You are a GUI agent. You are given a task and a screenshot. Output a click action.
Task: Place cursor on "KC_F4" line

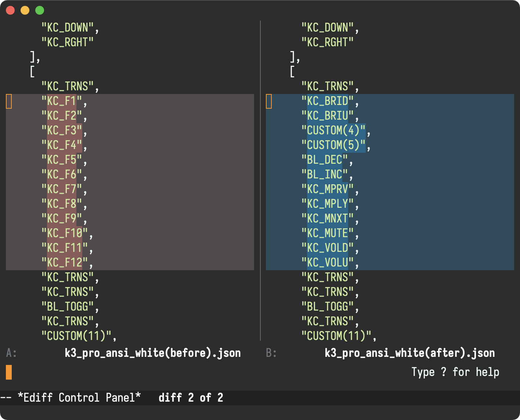click(x=64, y=145)
